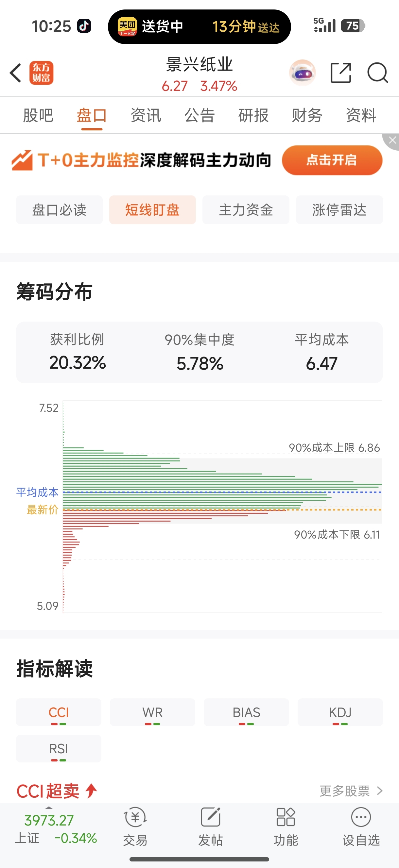Select the KDJ indicator button
Image resolution: width=399 pixels, height=868 pixels.
point(340,712)
